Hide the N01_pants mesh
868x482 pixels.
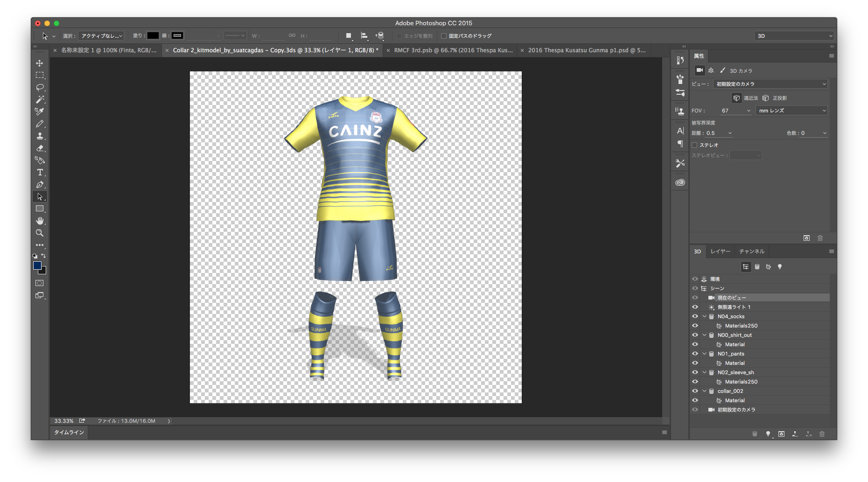click(695, 354)
